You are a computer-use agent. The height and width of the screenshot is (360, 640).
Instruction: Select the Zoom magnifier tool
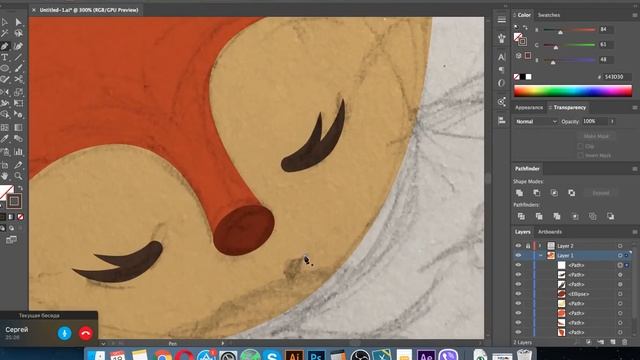[x=18, y=176]
